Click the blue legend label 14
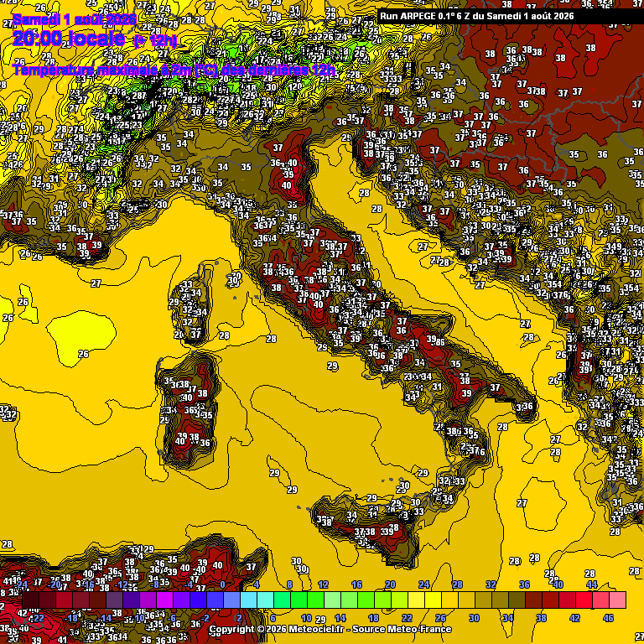 pos(340,618)
